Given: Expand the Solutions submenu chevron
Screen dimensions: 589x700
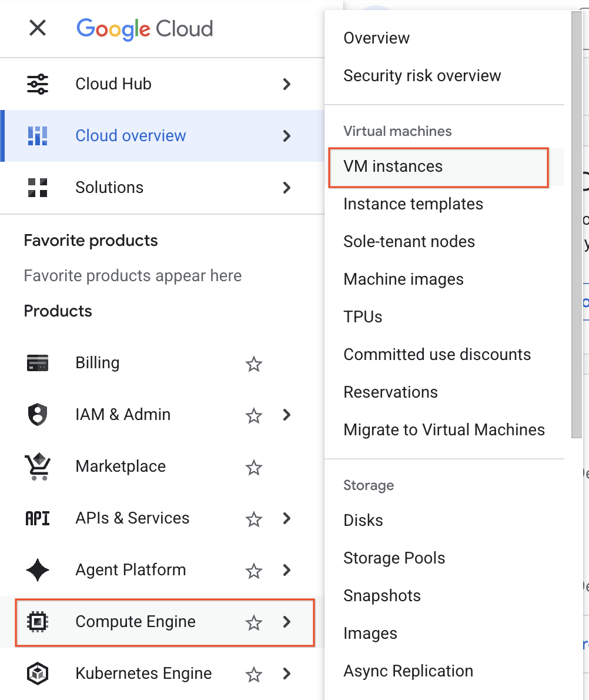Looking at the screenshot, I should pyautogui.click(x=287, y=188).
